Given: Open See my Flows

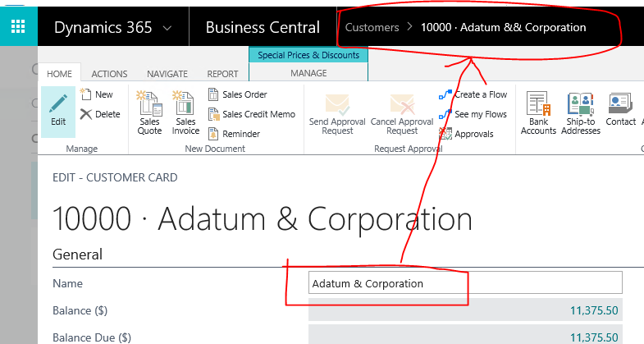Looking at the screenshot, I should click(473, 114).
